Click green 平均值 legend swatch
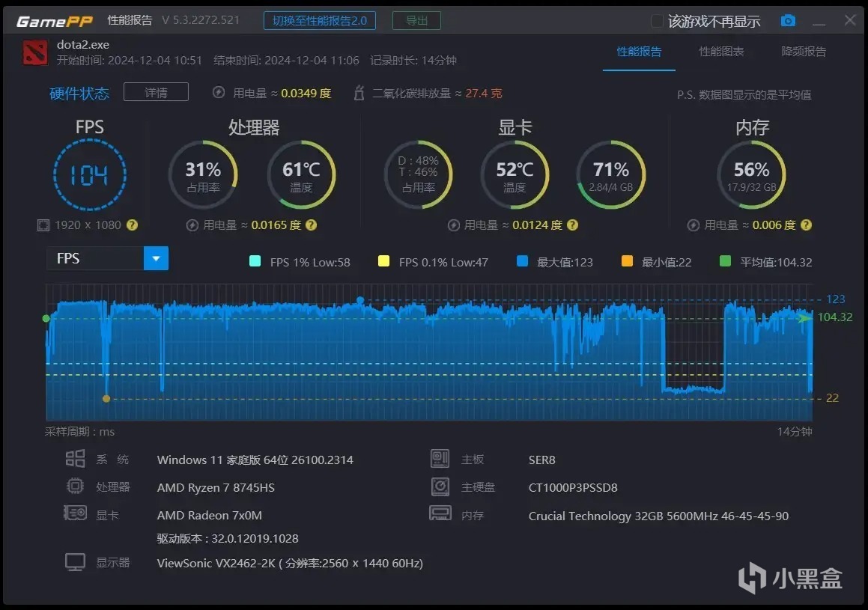This screenshot has width=868, height=610. coord(725,261)
